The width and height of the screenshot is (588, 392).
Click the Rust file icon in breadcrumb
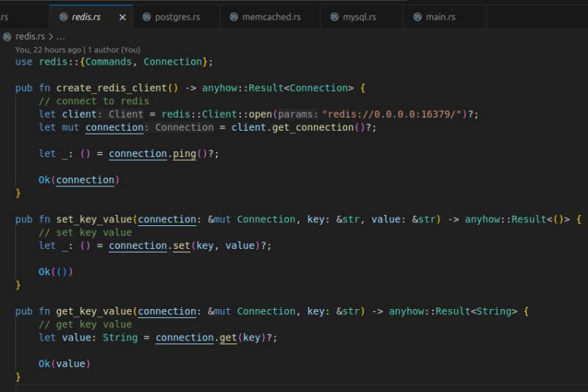pos(7,36)
